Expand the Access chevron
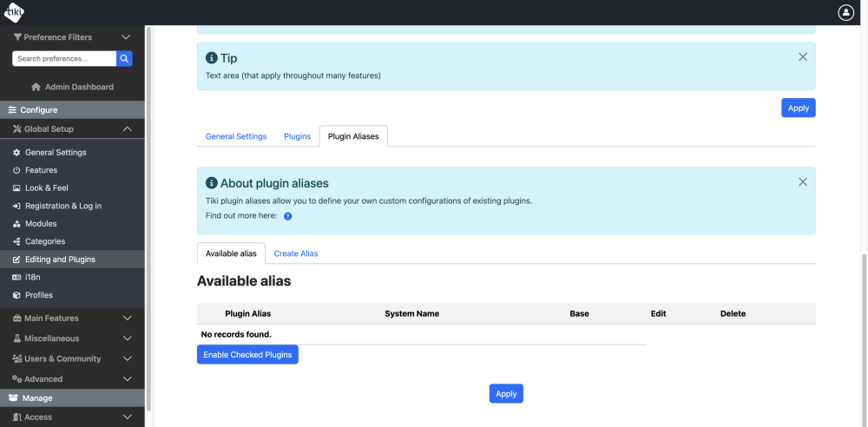868x427 pixels. 128,417
